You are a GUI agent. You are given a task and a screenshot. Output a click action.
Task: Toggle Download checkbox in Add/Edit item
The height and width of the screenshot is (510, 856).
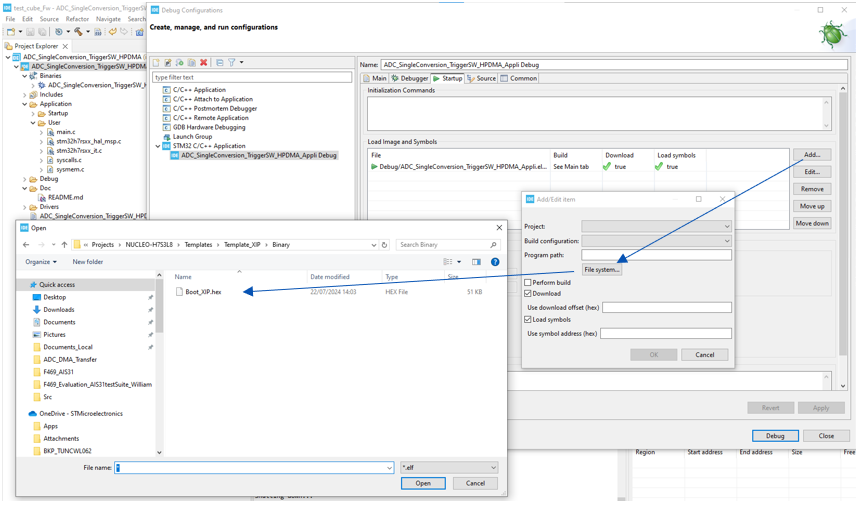pyautogui.click(x=528, y=293)
